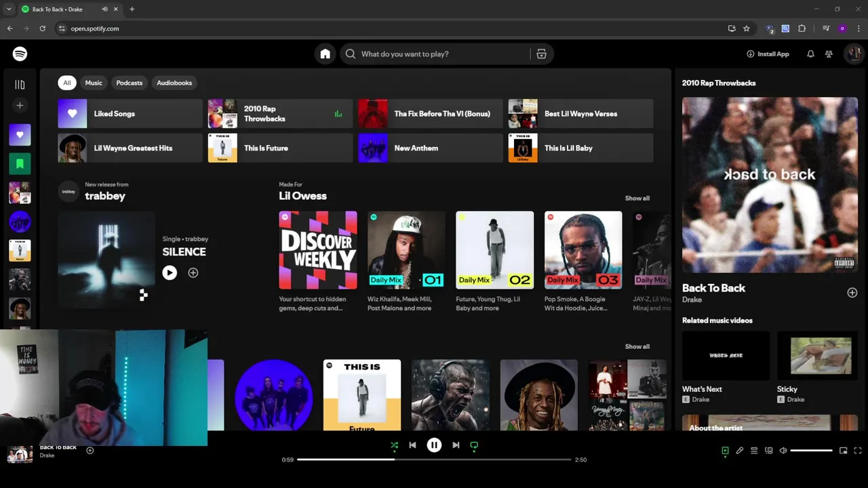Open This Is Lil Baby tile
The image size is (868, 488).
(x=580, y=148)
